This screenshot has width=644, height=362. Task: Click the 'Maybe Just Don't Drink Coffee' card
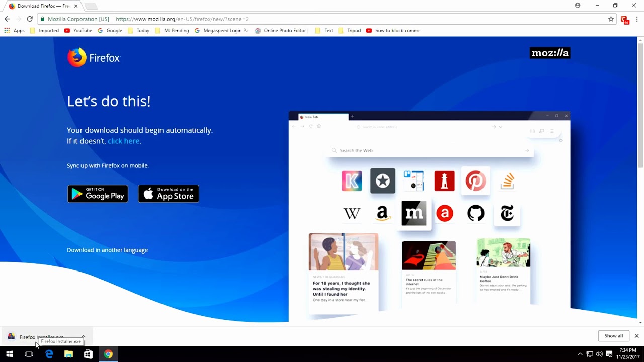[504, 271]
